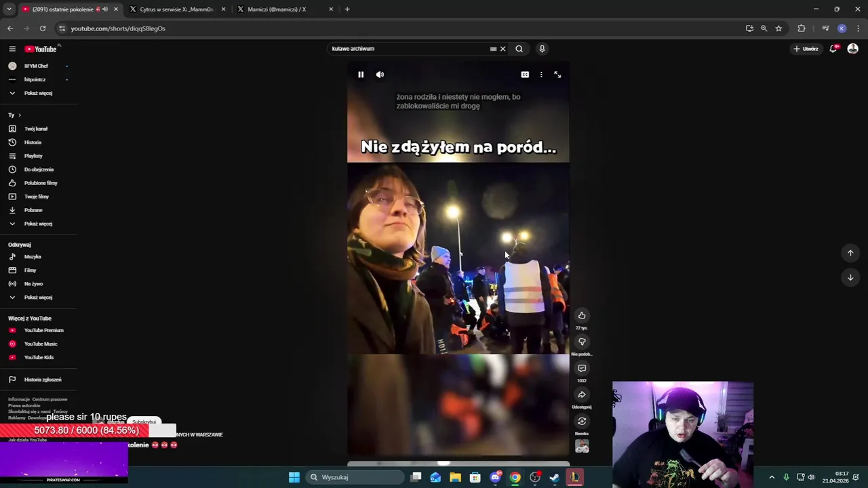This screenshot has height=488, width=868.
Task: Clear the search text with X
Action: tap(503, 49)
